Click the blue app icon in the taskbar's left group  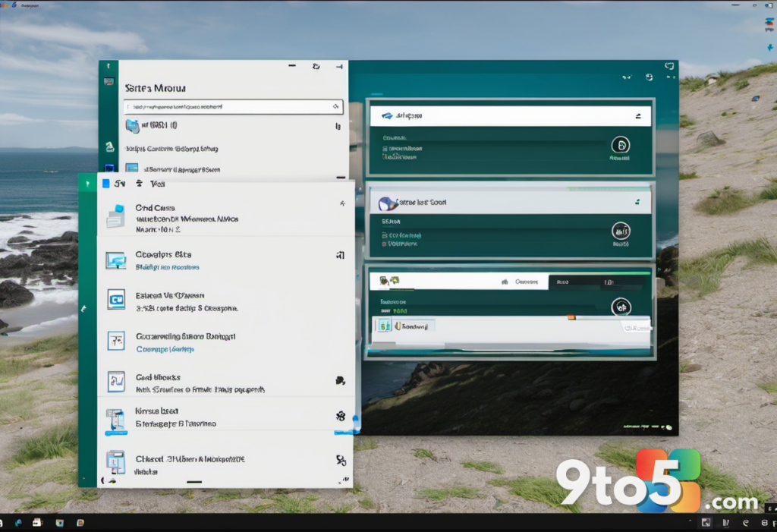click(18, 523)
